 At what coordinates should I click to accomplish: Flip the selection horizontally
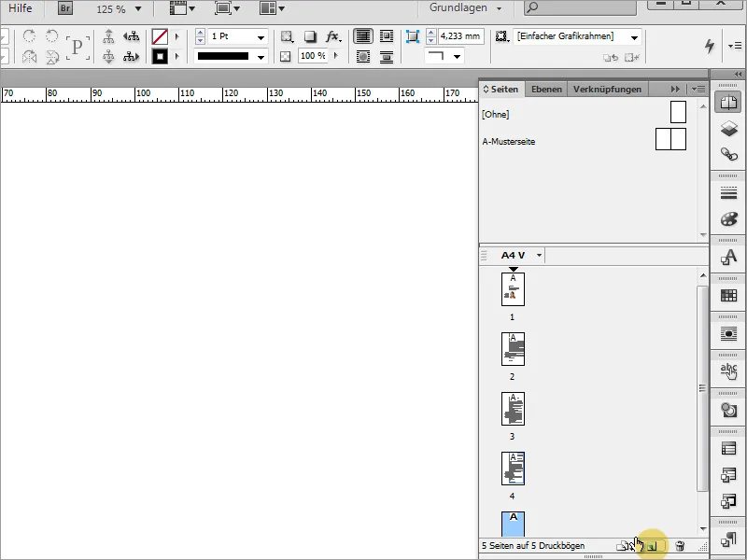coord(29,57)
